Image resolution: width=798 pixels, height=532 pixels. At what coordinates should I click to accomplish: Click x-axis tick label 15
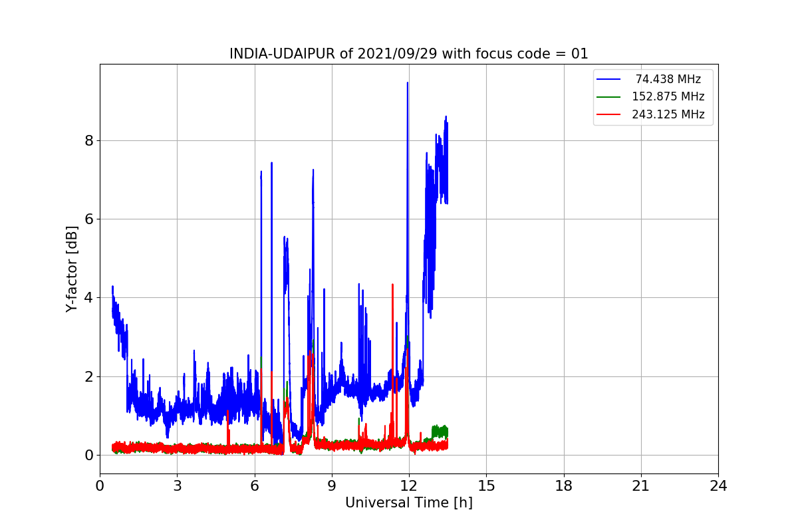(x=486, y=486)
